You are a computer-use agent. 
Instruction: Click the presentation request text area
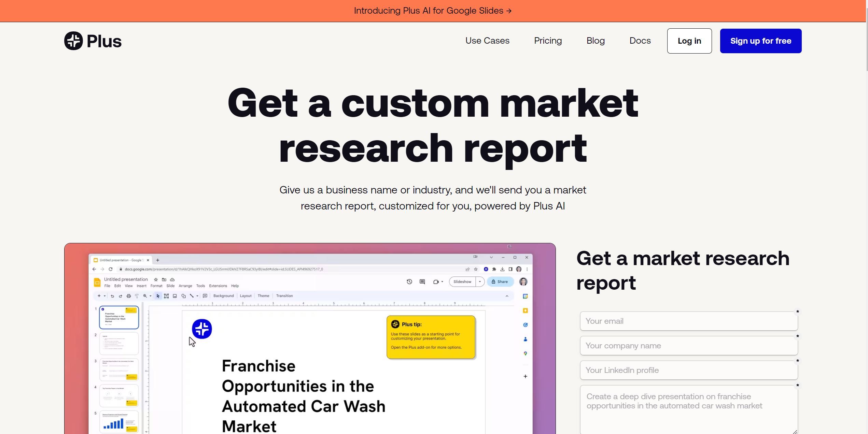(689, 409)
